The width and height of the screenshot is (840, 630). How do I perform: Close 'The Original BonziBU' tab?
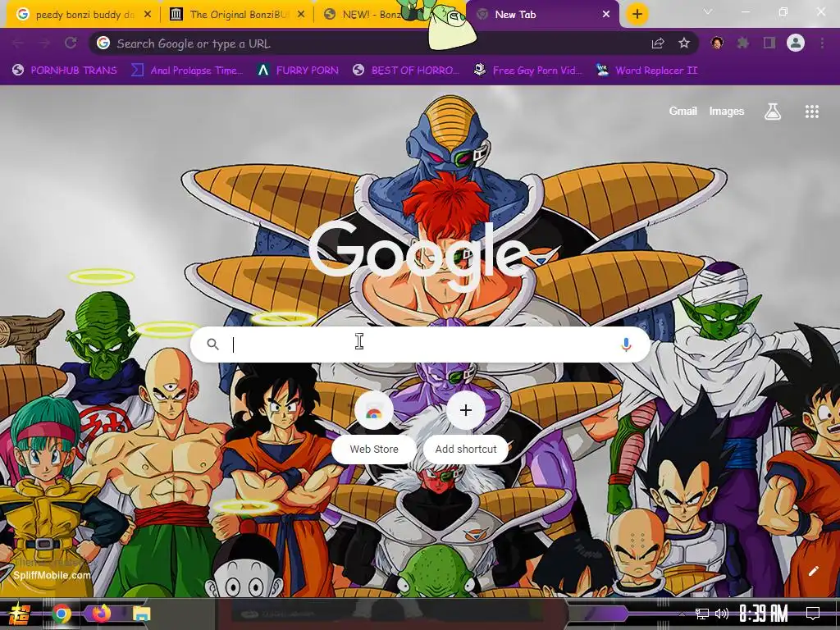(301, 15)
